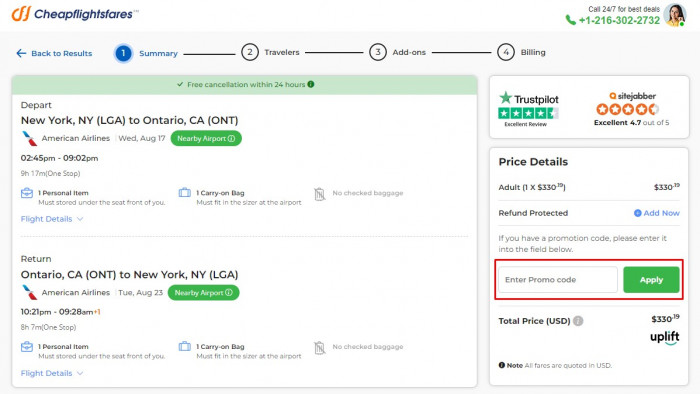Click 'Excellent 4.7 out of 5' rating text
Viewport: 700px width, 394px height.
631,123
